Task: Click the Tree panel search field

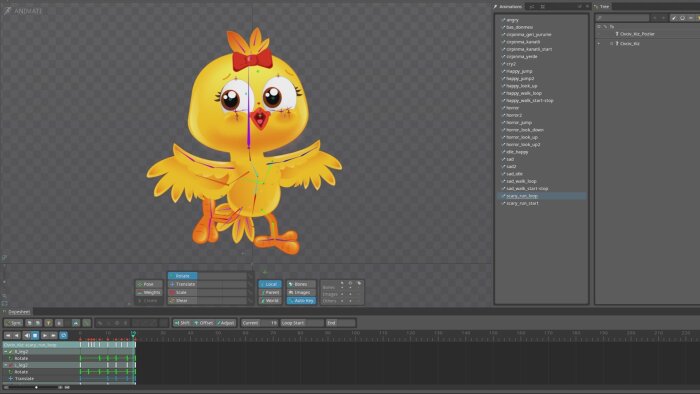Action: pos(623,18)
